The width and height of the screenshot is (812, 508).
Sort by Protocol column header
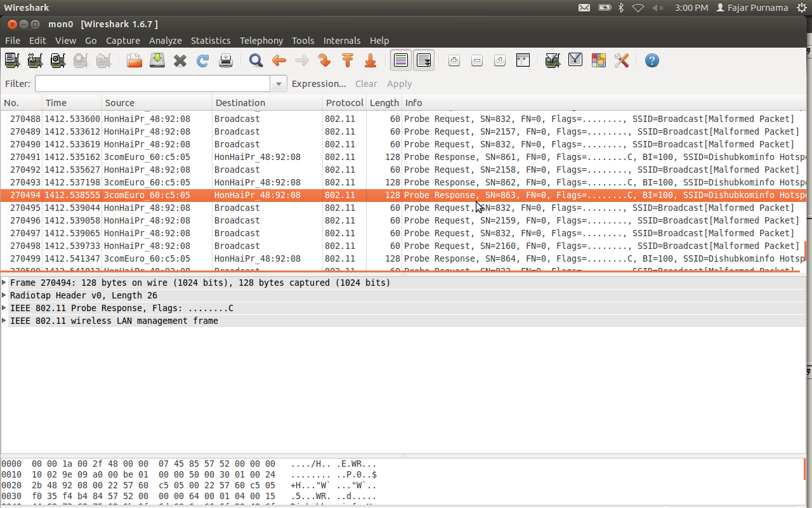[344, 103]
